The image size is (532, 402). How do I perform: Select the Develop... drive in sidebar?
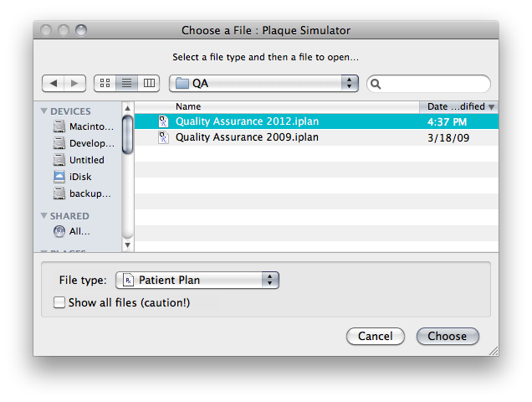[x=84, y=143]
